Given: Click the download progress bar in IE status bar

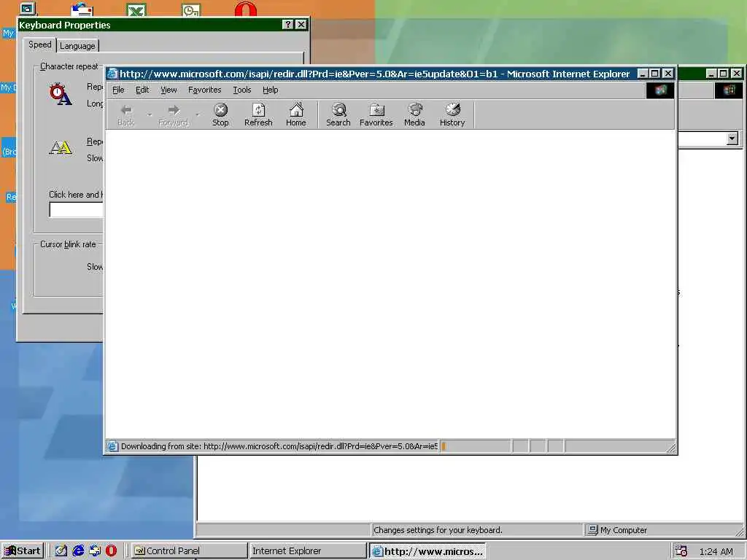Looking at the screenshot, I should pyautogui.click(x=475, y=446).
